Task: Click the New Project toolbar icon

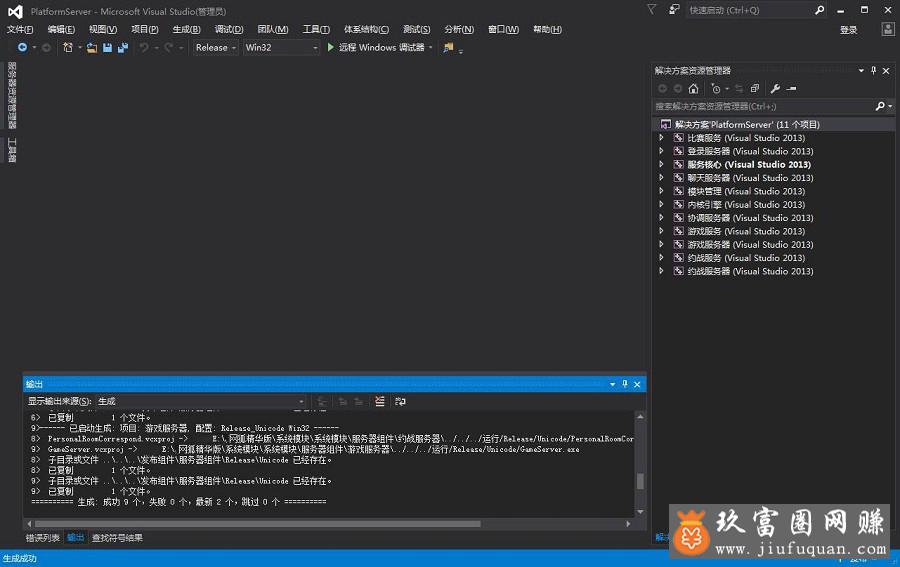Action: tap(68, 48)
